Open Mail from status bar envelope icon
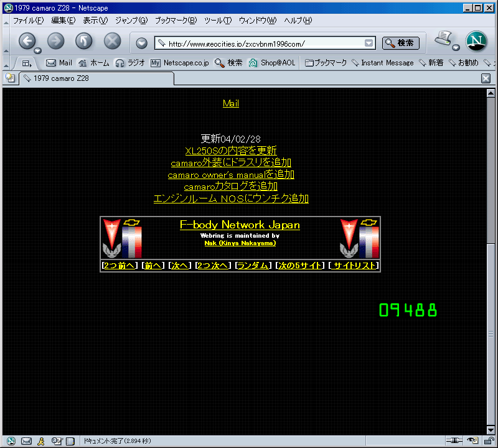 click(26, 441)
